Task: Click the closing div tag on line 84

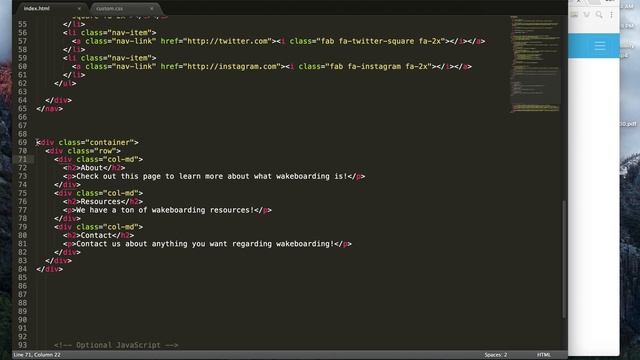Action: tap(49, 269)
